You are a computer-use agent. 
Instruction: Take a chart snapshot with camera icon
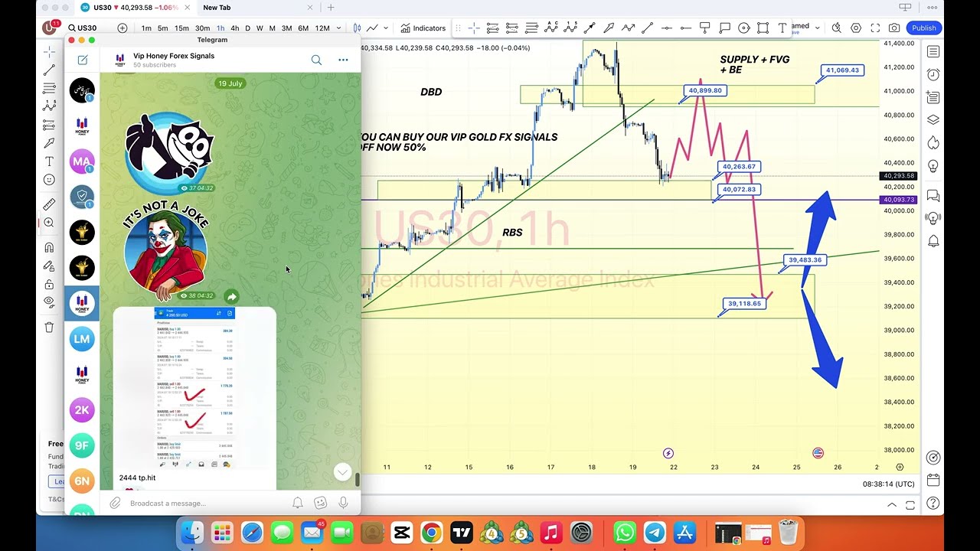[894, 28]
